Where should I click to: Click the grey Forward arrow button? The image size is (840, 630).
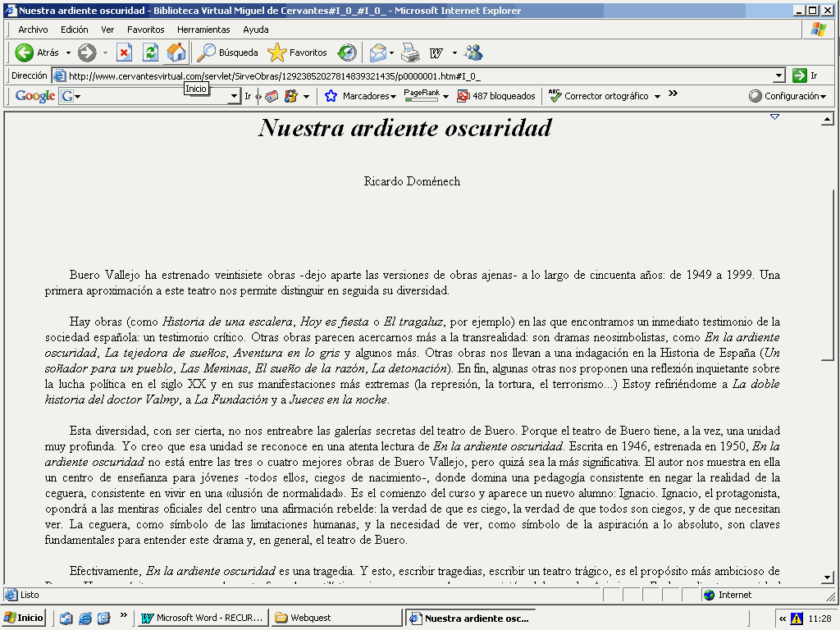[87, 52]
